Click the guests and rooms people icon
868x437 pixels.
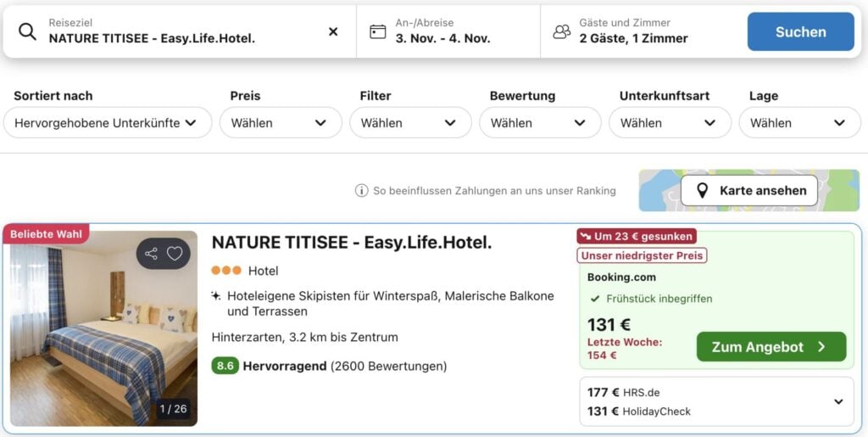click(x=561, y=31)
